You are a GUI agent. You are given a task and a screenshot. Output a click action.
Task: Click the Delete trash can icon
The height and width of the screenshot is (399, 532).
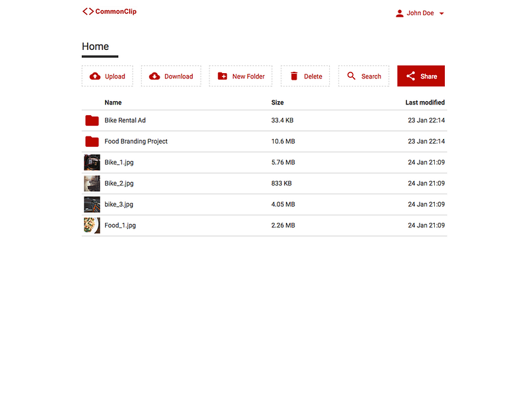pyautogui.click(x=294, y=76)
